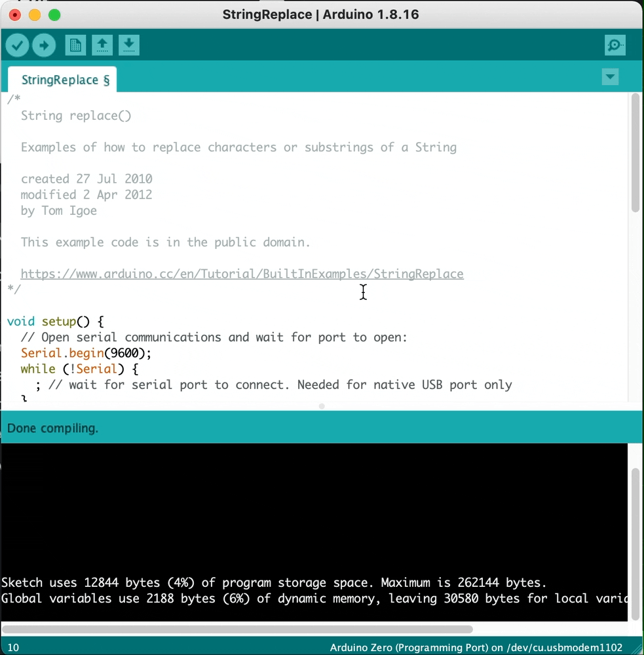The height and width of the screenshot is (655, 644).
Task: Click the editor vertical scrollbar
Action: click(635, 153)
